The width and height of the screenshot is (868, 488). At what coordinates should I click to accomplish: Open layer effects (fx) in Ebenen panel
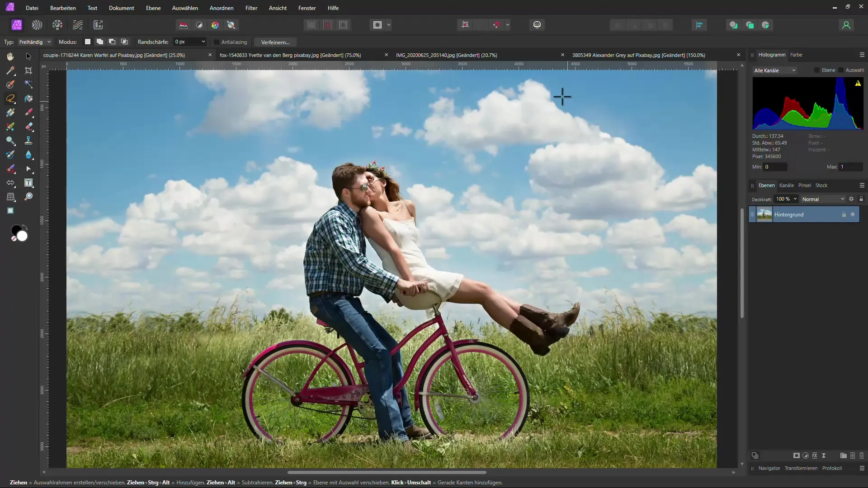815,455
